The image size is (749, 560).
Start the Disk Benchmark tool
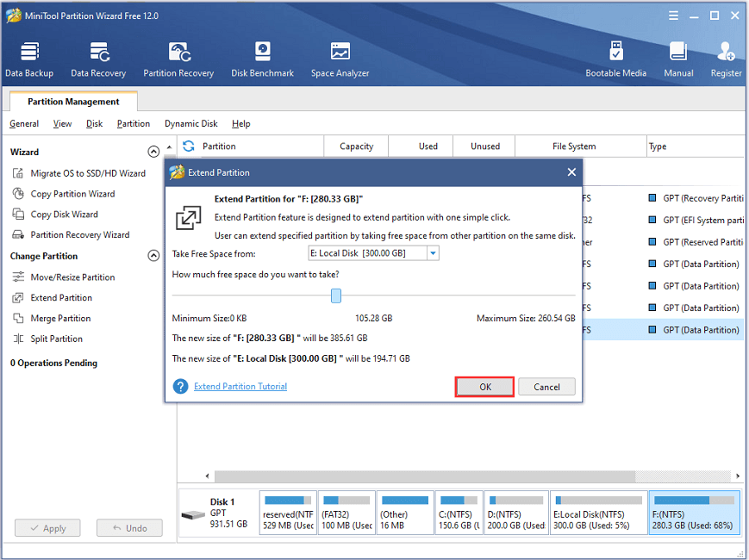click(262, 59)
